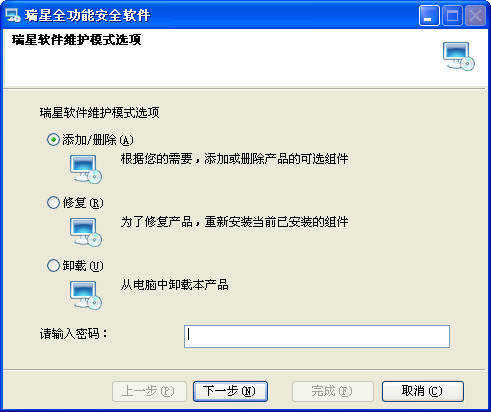The height and width of the screenshot is (412, 491).
Task: Click the 下一步 (N) button
Action: tap(230, 391)
